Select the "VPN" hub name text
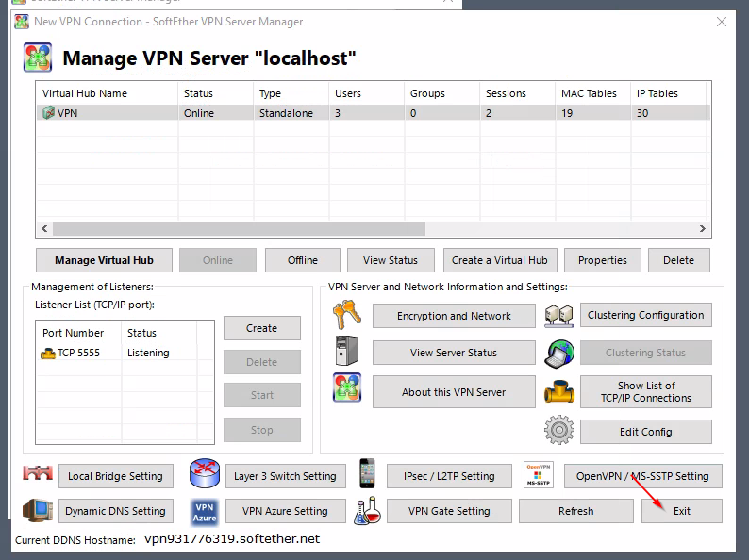749x560 pixels. point(67,113)
